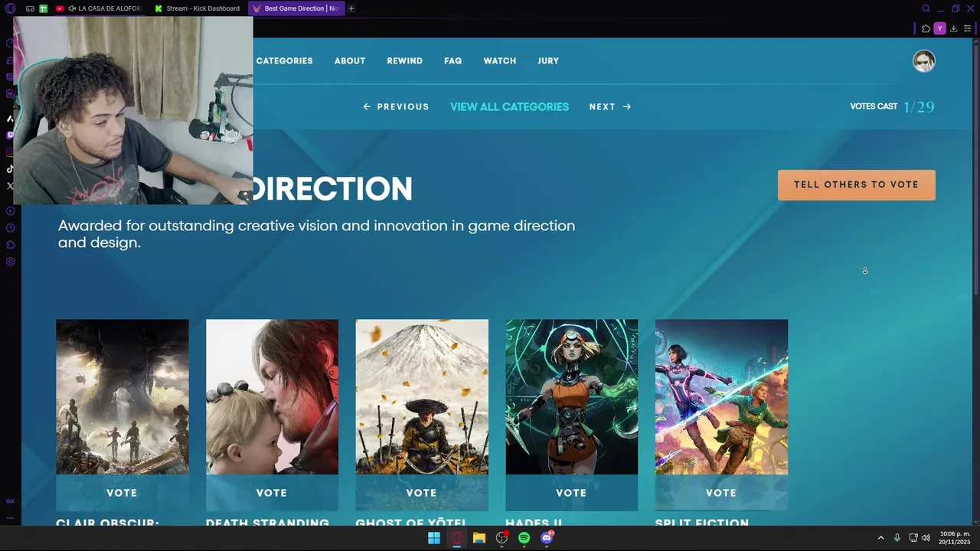The image size is (980, 551).
Task: Vote for Clair Obscur
Action: tap(122, 493)
